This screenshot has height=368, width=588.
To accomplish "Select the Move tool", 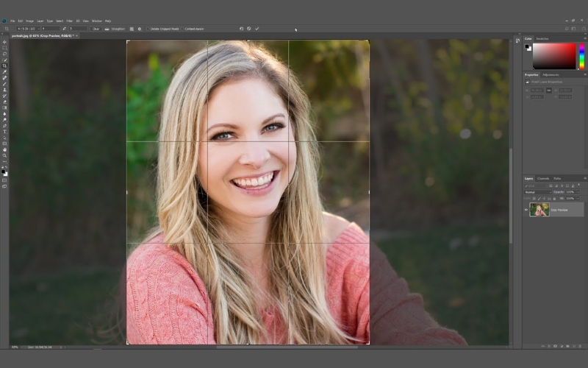I will tap(4, 41).
